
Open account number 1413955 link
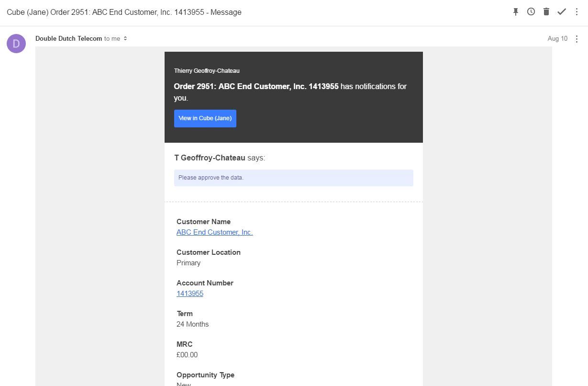click(x=190, y=294)
